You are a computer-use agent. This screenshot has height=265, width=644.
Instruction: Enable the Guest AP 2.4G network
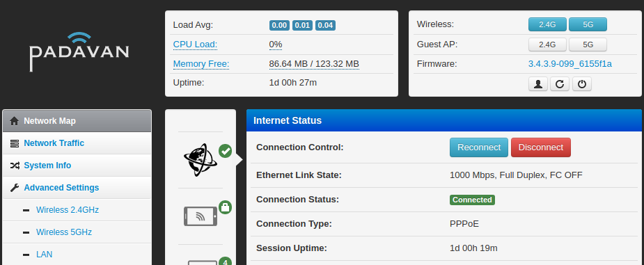[x=547, y=45]
